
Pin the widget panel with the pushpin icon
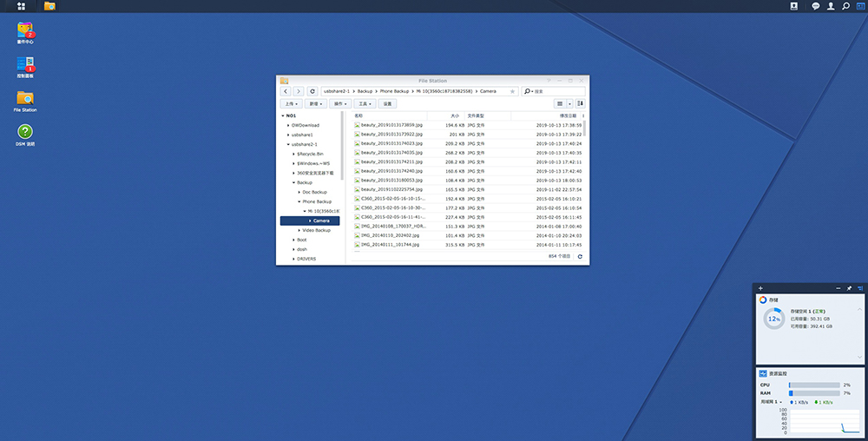coord(849,287)
